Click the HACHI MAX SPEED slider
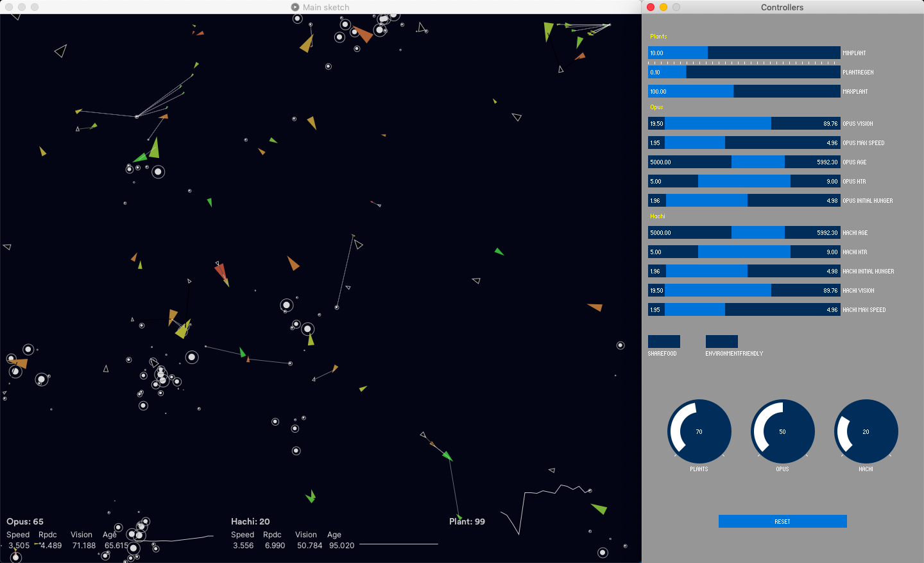The image size is (924, 563). click(x=744, y=309)
